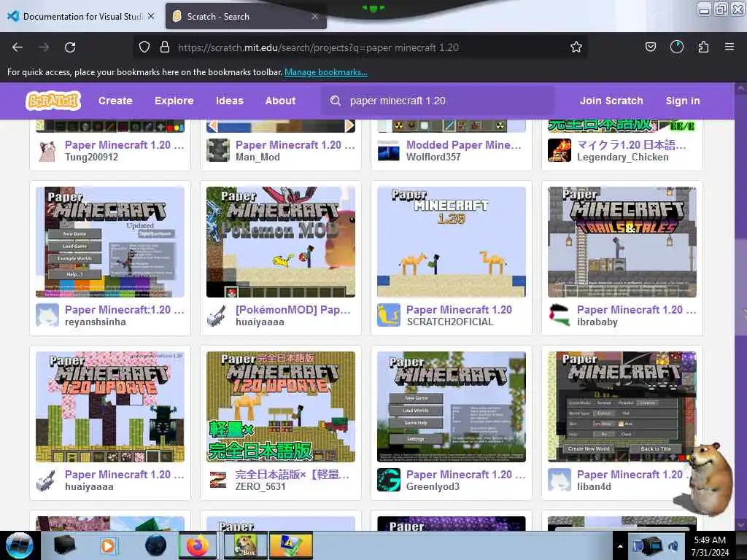
Task: Open the Ideas menu item
Action: click(x=230, y=101)
